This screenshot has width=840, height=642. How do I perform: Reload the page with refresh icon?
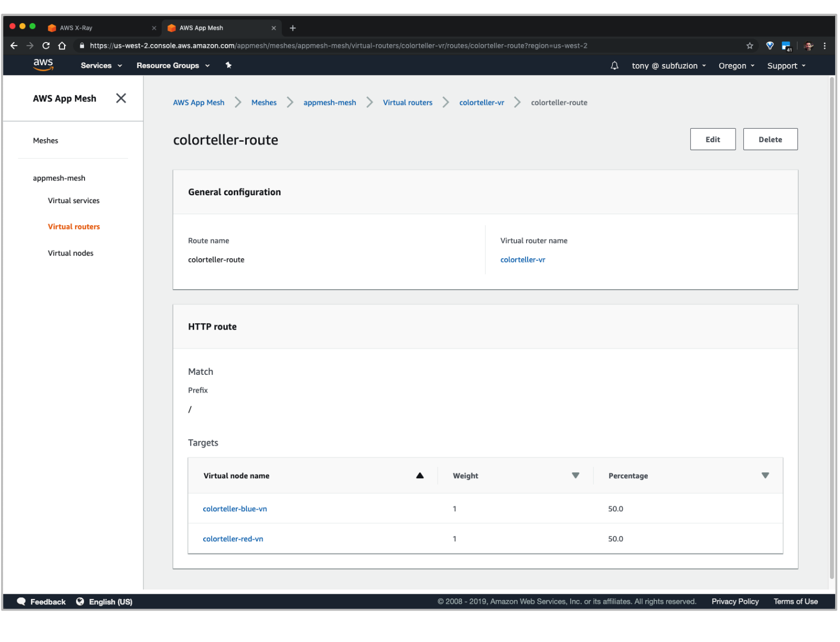pos(46,46)
